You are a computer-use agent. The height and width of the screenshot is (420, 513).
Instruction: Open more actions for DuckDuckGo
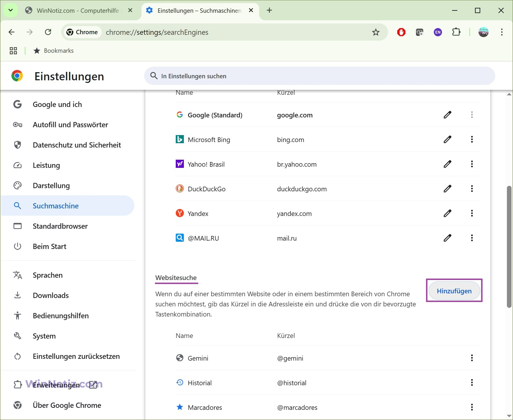472,189
